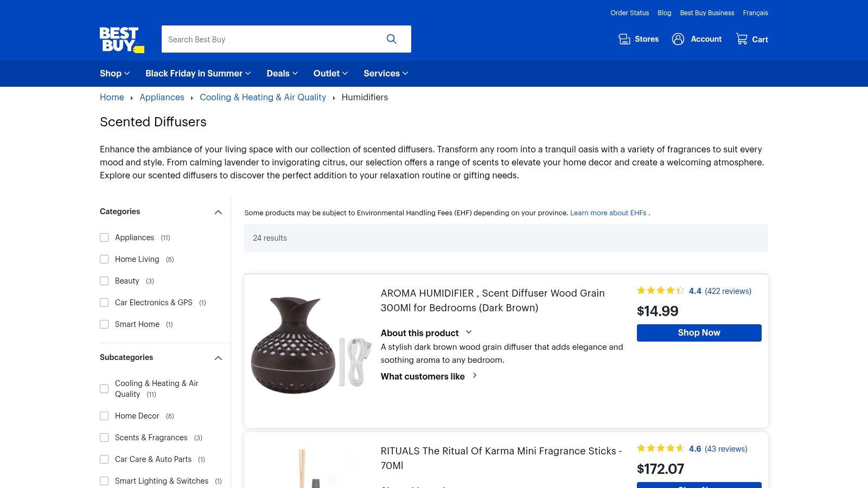The image size is (868, 488).
Task: Go to Appliances breadcrumb
Action: pos(162,97)
